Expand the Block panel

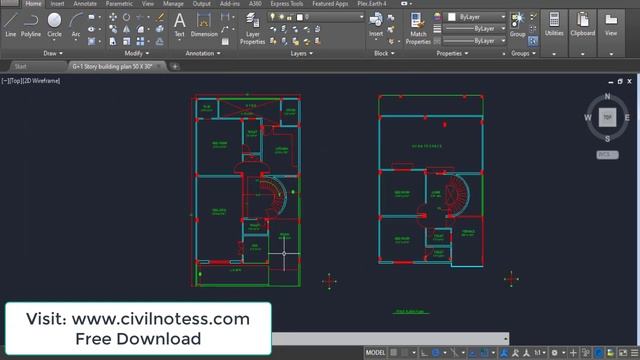click(384, 53)
